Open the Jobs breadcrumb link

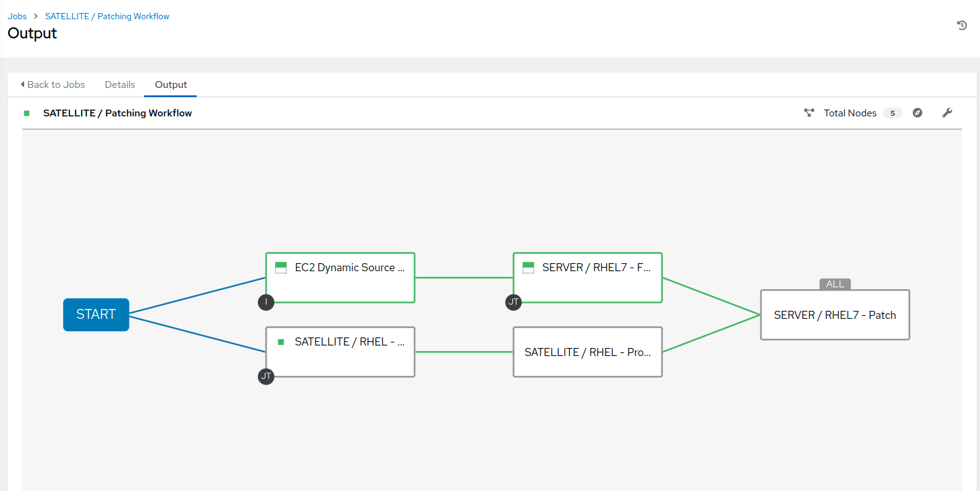(x=17, y=16)
